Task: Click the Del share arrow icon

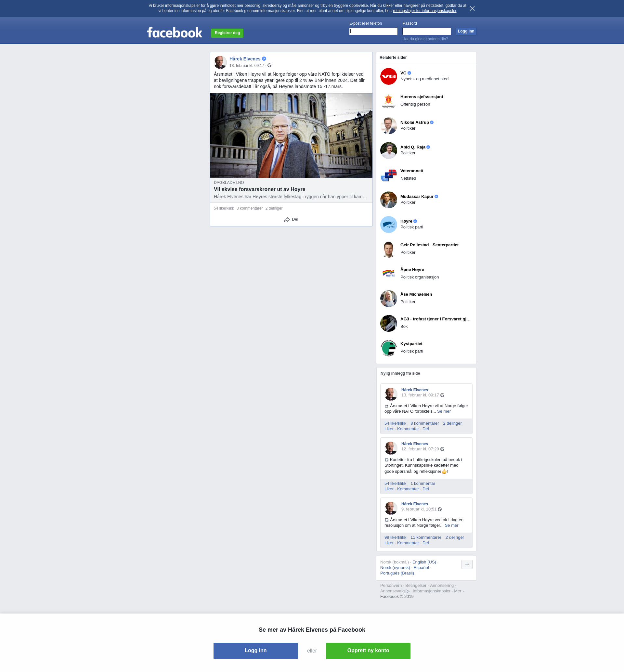Action: pos(287,219)
